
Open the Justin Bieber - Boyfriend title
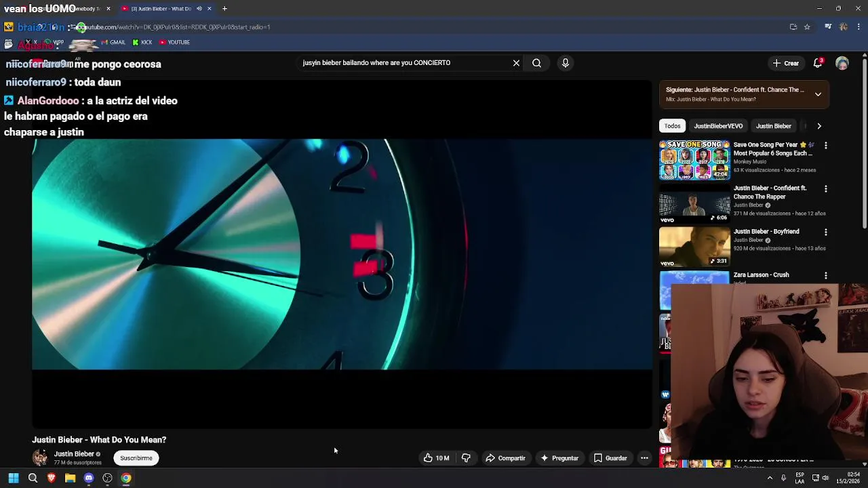pyautogui.click(x=766, y=232)
